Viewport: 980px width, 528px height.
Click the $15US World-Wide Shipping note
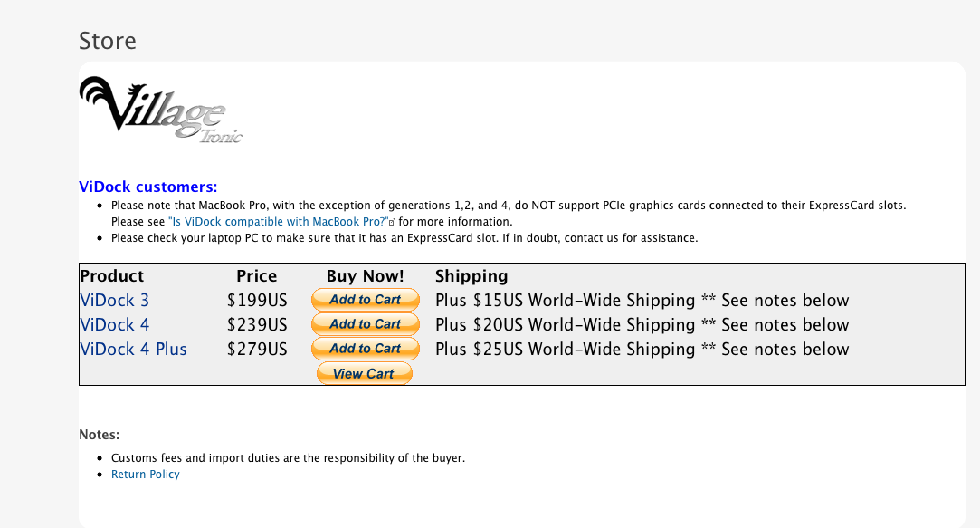642,301
